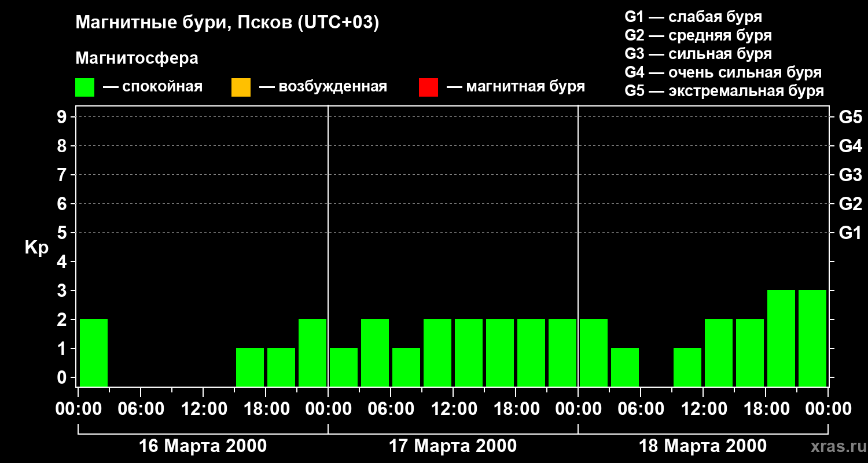Image resolution: width=868 pixels, height=463 pixels.
Task: Click the orange "возбужденная" legend swatch
Action: (241, 87)
